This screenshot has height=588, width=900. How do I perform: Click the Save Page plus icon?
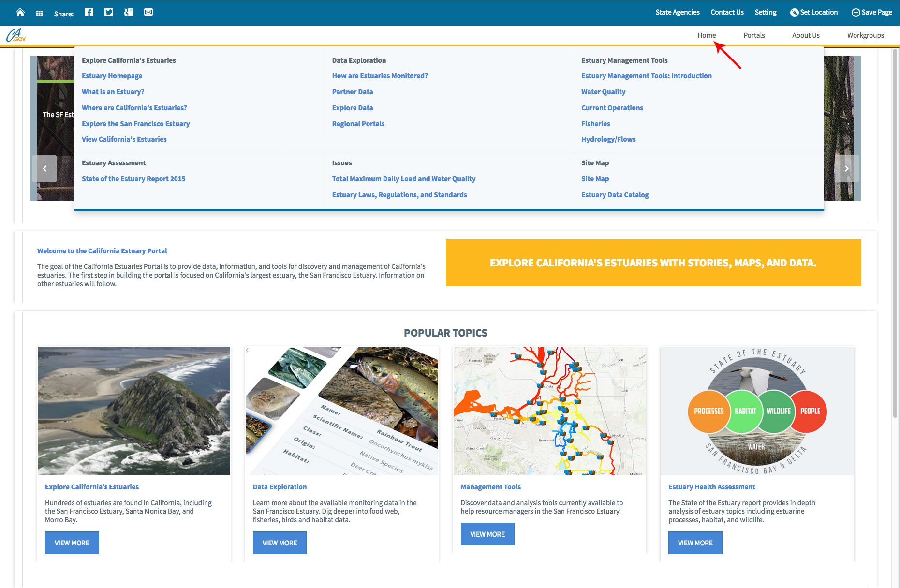click(856, 13)
